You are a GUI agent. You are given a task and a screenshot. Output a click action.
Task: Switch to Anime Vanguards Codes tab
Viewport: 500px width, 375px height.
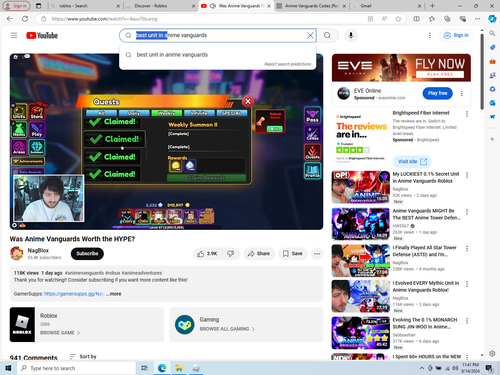(311, 6)
